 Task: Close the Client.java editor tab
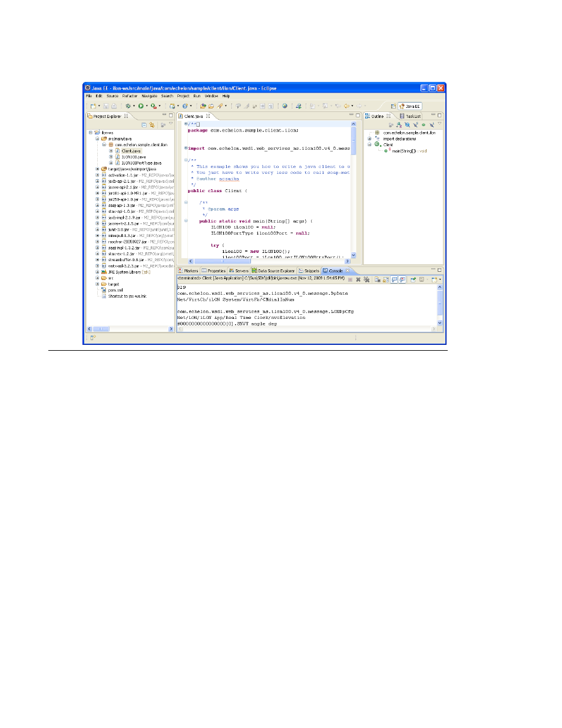coord(208,116)
